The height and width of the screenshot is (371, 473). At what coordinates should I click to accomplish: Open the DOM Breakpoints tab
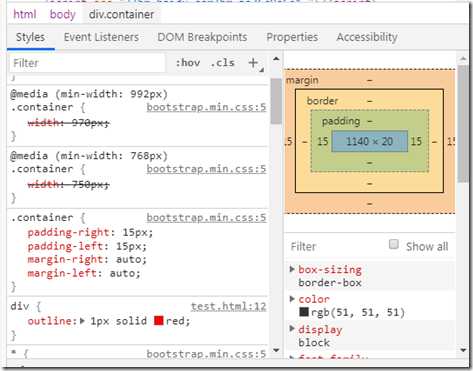coord(202,37)
